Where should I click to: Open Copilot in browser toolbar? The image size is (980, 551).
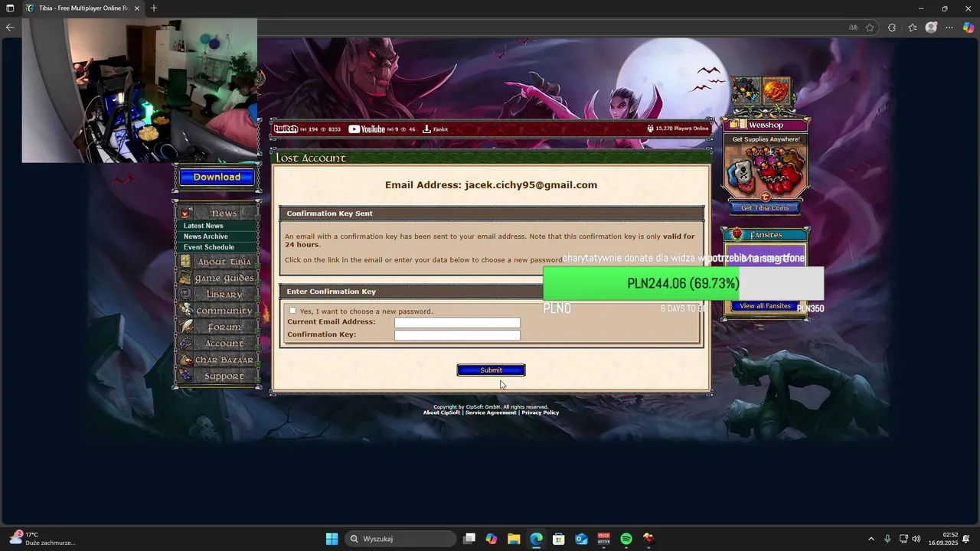(969, 28)
